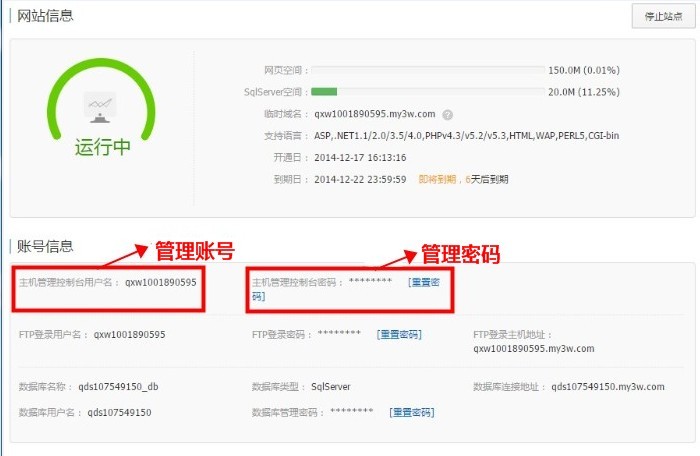Click the temporary domain qxw1001890595.my3w.com
This screenshot has width=700, height=456.
374,115
